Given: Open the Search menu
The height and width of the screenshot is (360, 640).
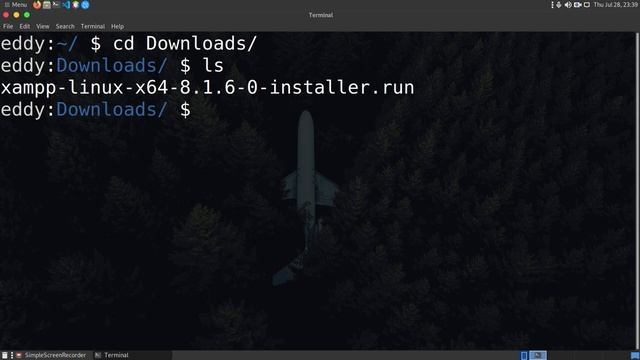Looking at the screenshot, I should 65,27.
